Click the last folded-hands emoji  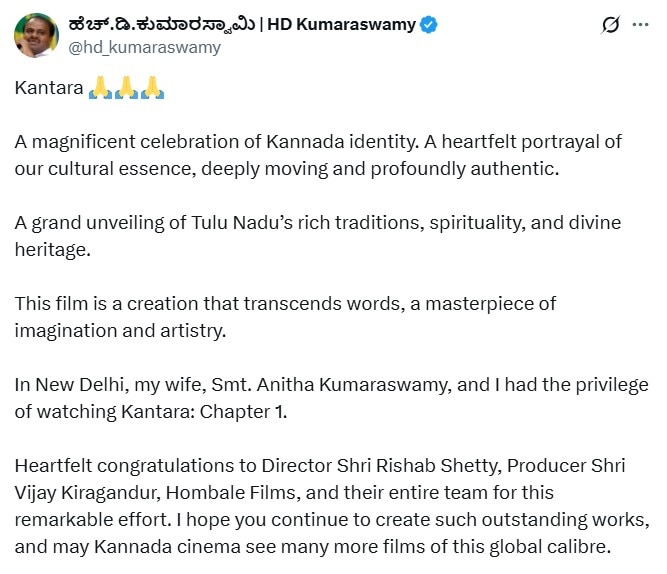pyautogui.click(x=151, y=88)
